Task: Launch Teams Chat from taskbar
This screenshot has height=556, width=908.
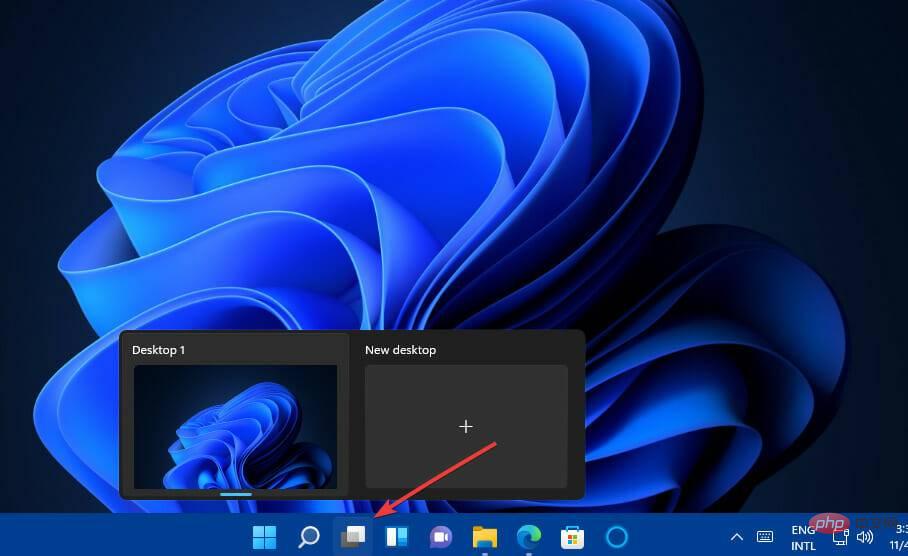Action: pos(441,537)
